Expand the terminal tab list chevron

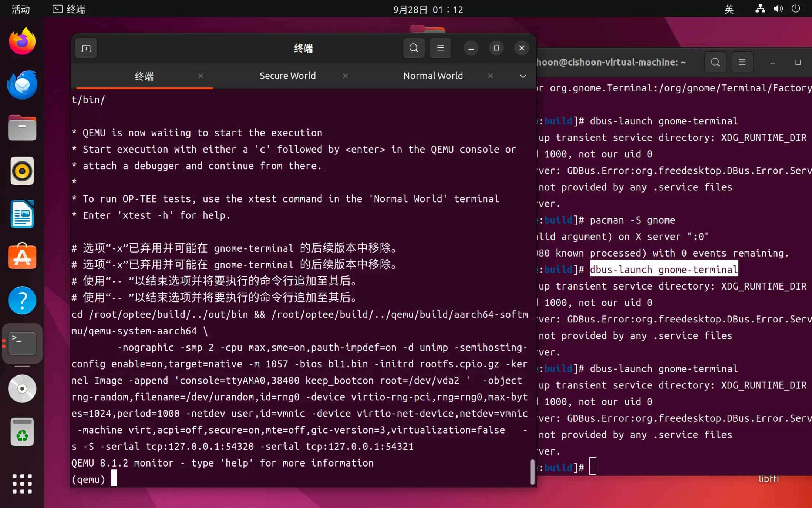click(x=523, y=76)
